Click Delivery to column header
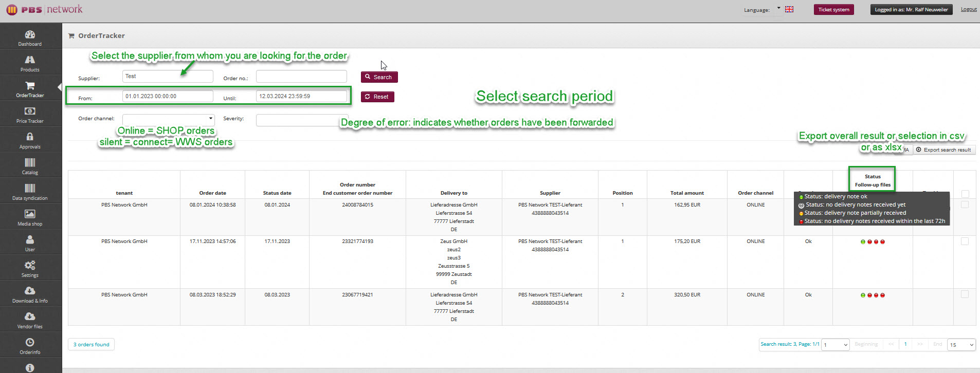Viewport: 980px width, 373px height. click(x=454, y=193)
